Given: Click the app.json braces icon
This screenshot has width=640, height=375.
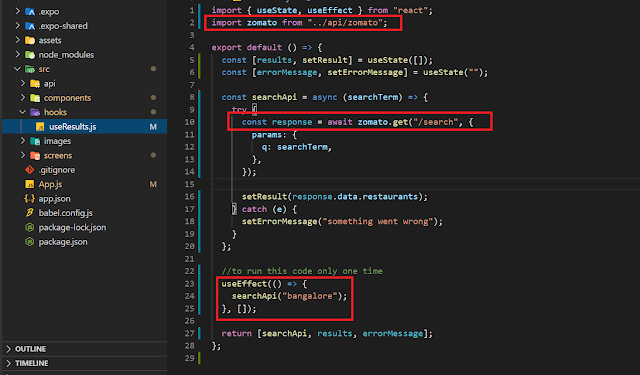Looking at the screenshot, I should point(30,198).
